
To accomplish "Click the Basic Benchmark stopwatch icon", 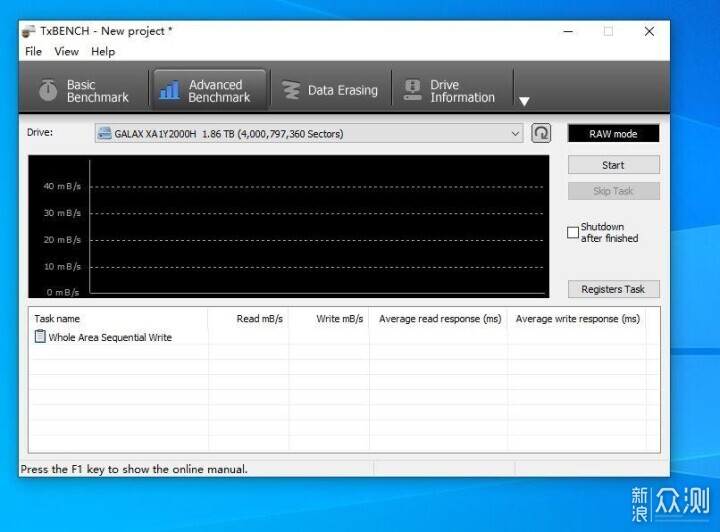I will click(48, 90).
